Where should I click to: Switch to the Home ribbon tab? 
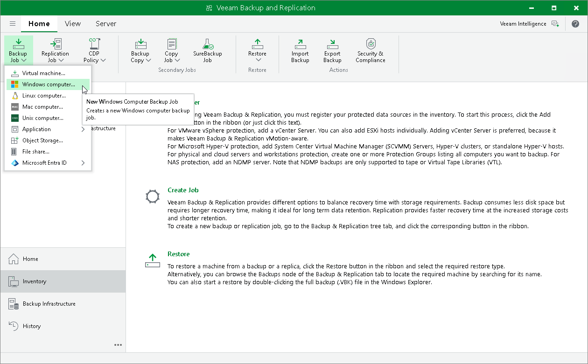click(39, 23)
